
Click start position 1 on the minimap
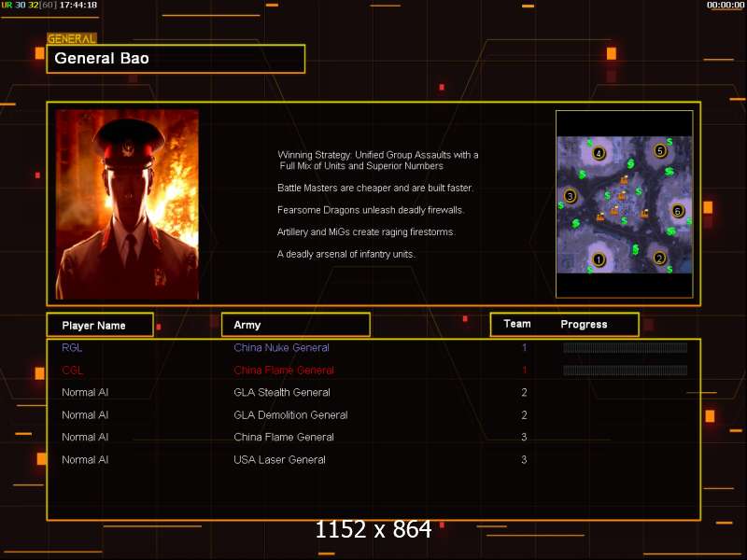[x=599, y=259]
